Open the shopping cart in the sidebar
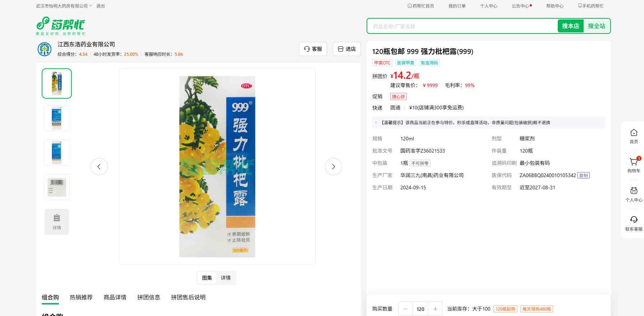The image size is (644, 316). tap(634, 162)
